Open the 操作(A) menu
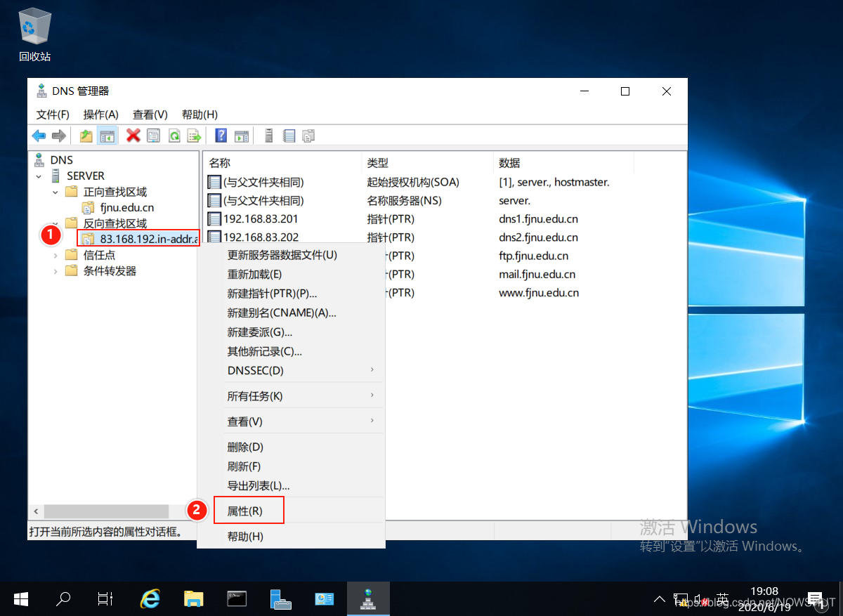The height and width of the screenshot is (616, 843). pyautogui.click(x=101, y=114)
